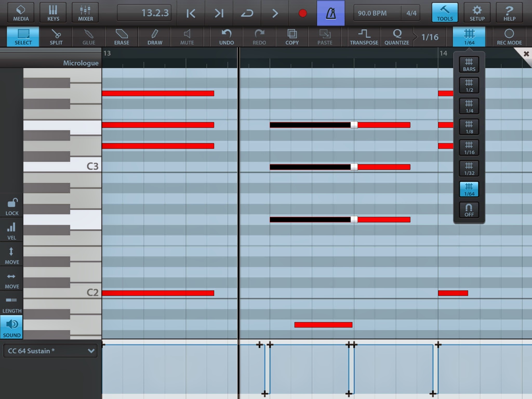The width and height of the screenshot is (532, 399).
Task: Disable Sound preview speaker toggle
Action: point(12,327)
